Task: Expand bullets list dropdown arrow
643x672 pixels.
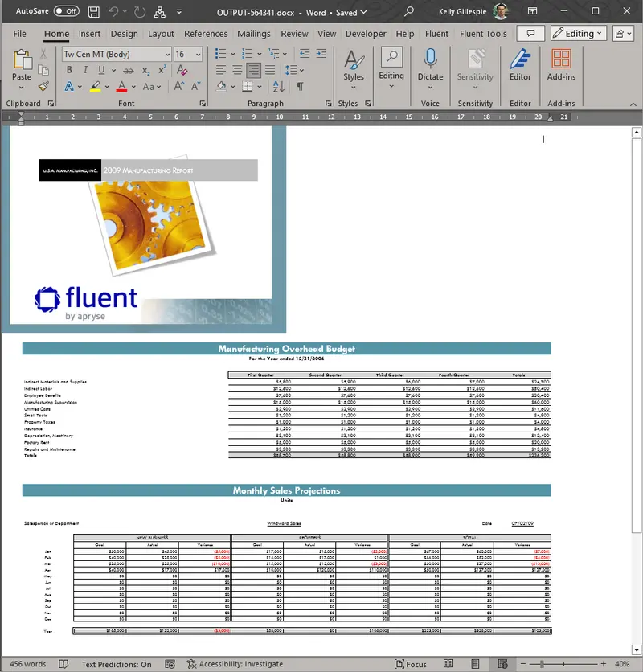Action: click(x=233, y=54)
